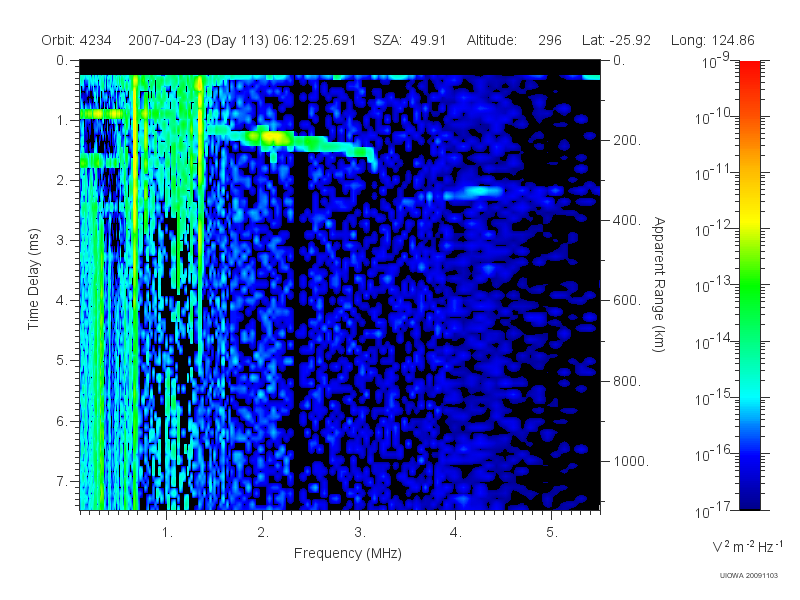800x600 pixels.
Task: Click the 600. tick on apparent range axis
Action: click(628, 301)
